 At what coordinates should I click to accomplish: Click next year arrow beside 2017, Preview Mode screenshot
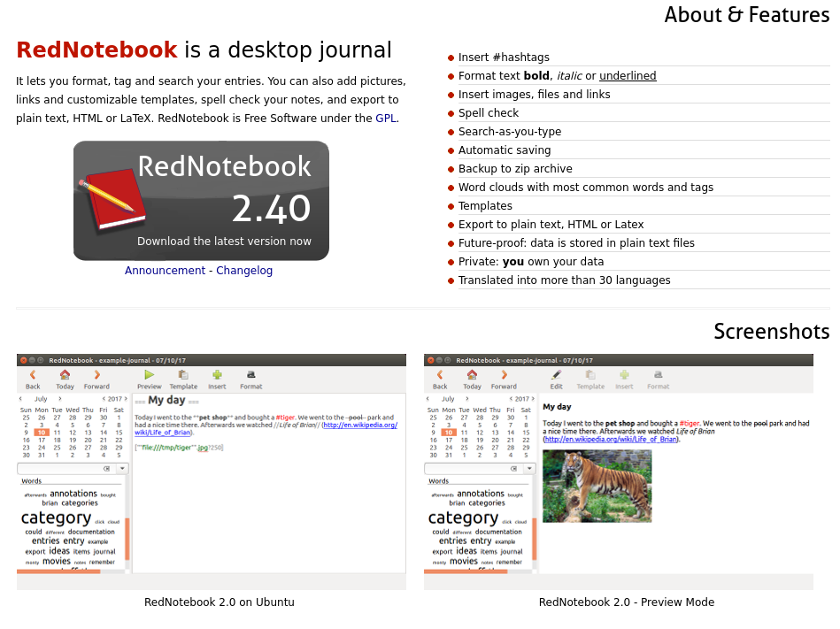click(533, 399)
